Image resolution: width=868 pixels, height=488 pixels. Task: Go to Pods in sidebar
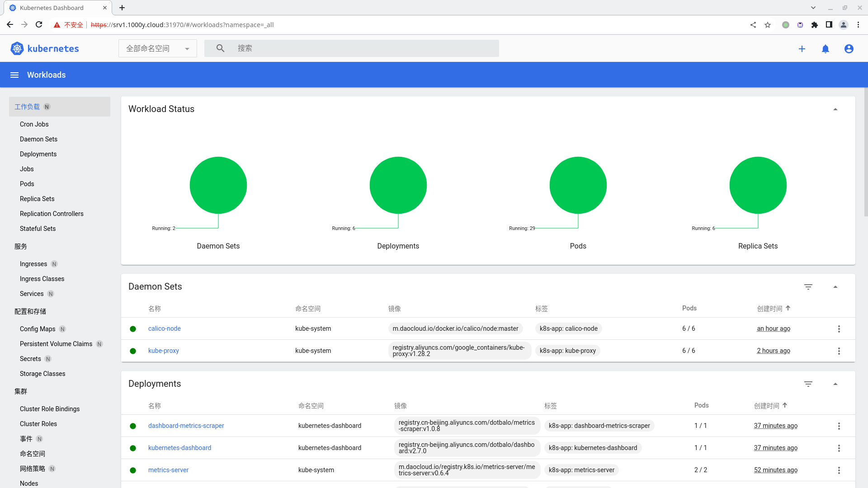tap(27, 184)
